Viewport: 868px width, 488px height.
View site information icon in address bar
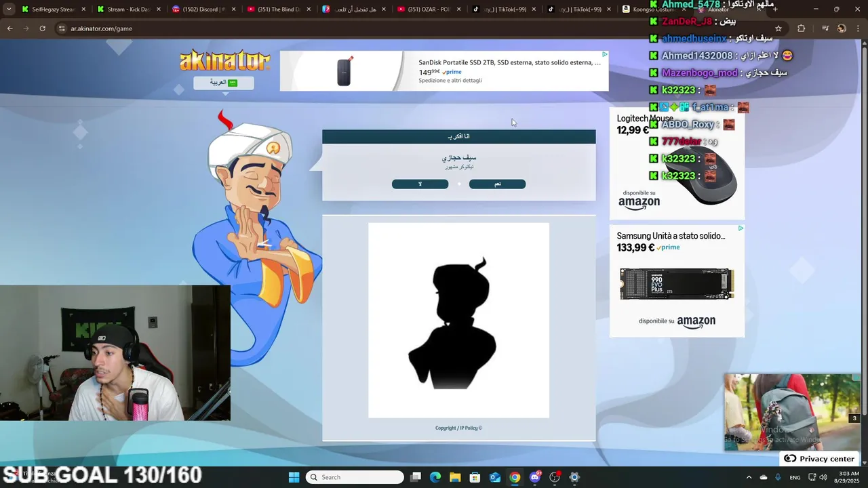pyautogui.click(x=62, y=28)
